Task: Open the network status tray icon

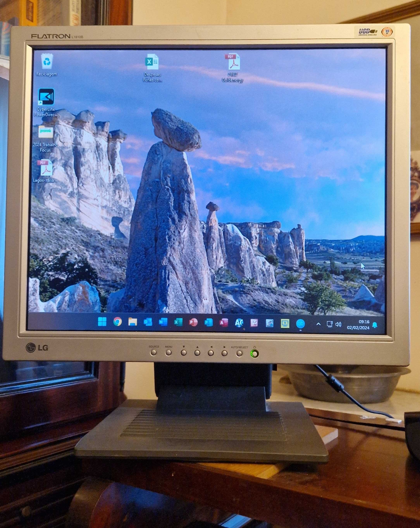Action: click(330, 324)
